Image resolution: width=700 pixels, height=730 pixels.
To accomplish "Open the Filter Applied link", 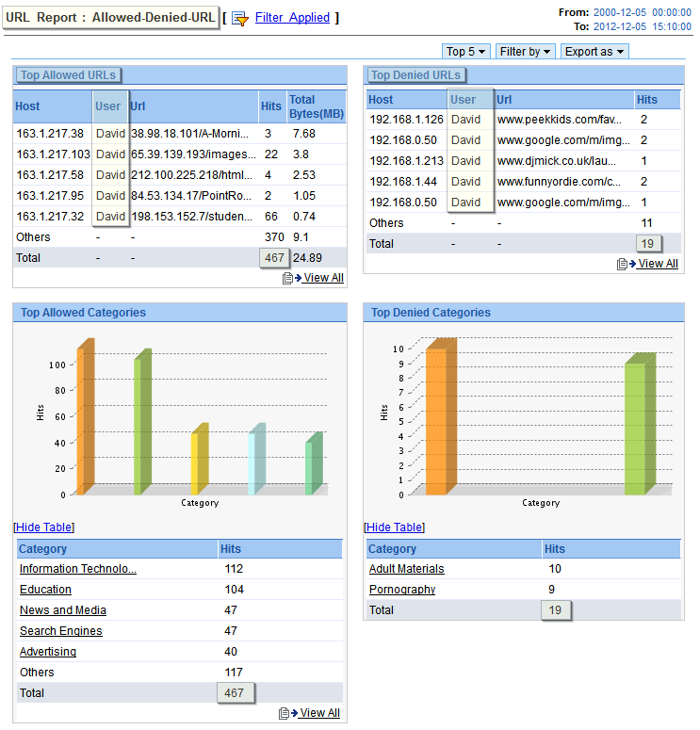I will [292, 18].
